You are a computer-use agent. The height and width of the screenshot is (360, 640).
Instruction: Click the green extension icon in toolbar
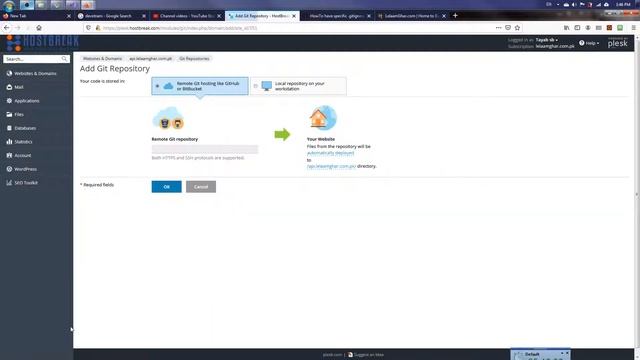pos(620,28)
